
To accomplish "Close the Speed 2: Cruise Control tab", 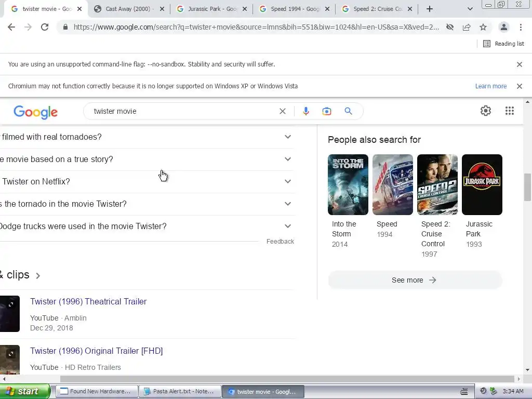I will point(410,9).
